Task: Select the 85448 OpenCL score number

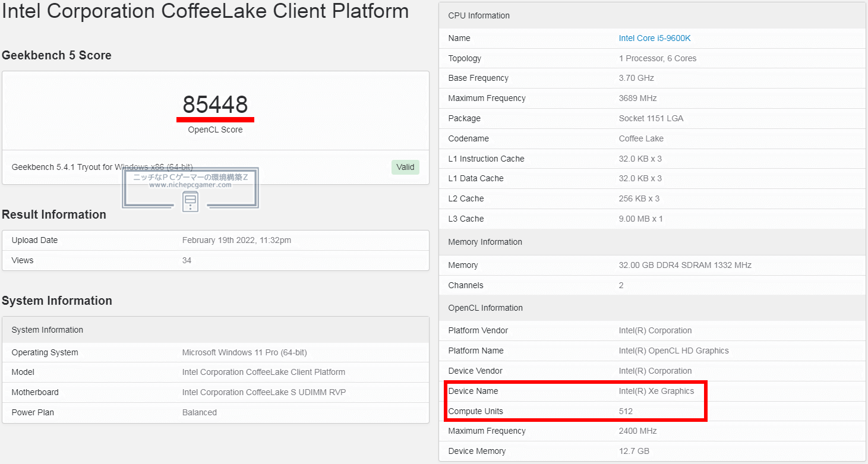Action: point(215,105)
